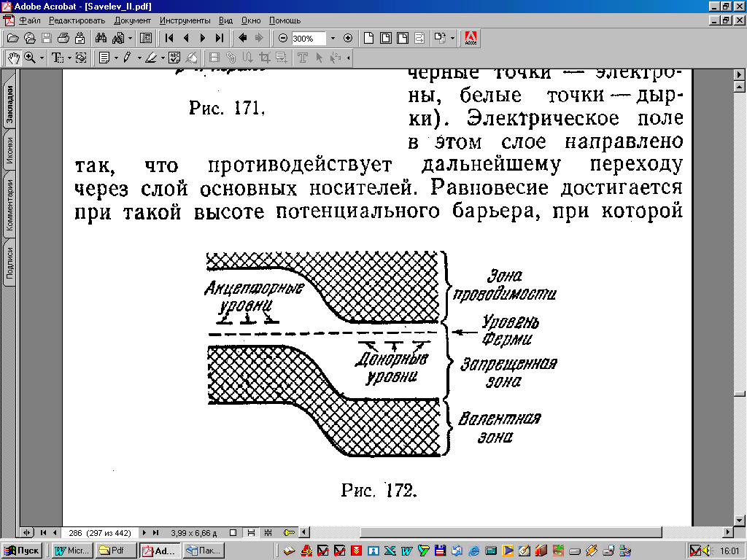Open the Note tool dropdown arrow

coord(116,58)
